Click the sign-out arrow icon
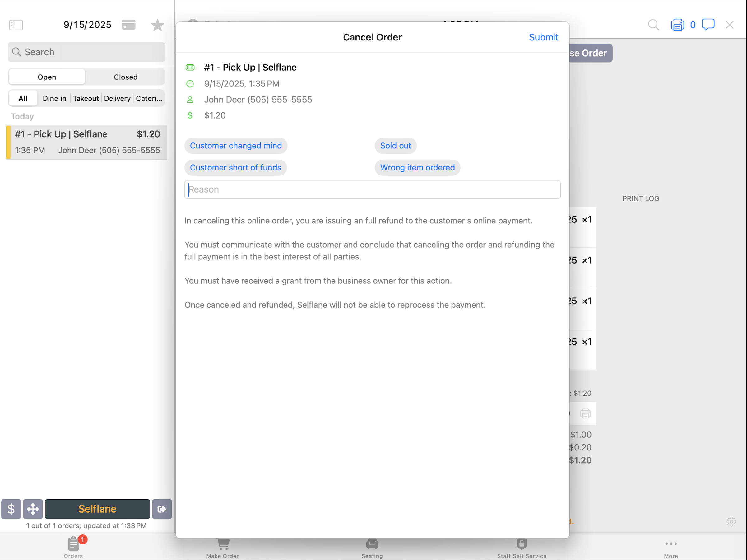This screenshot has height=560, width=747. tap(162, 509)
